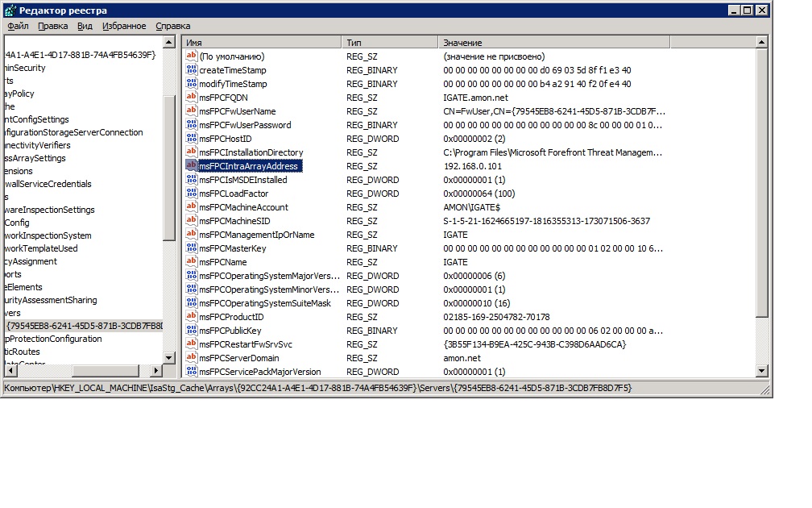This screenshot has height=508, width=812.
Task: Select the 4A1-A4E1-4D17-881B-74A4FB54639F} tree key
Action: click(x=81, y=55)
